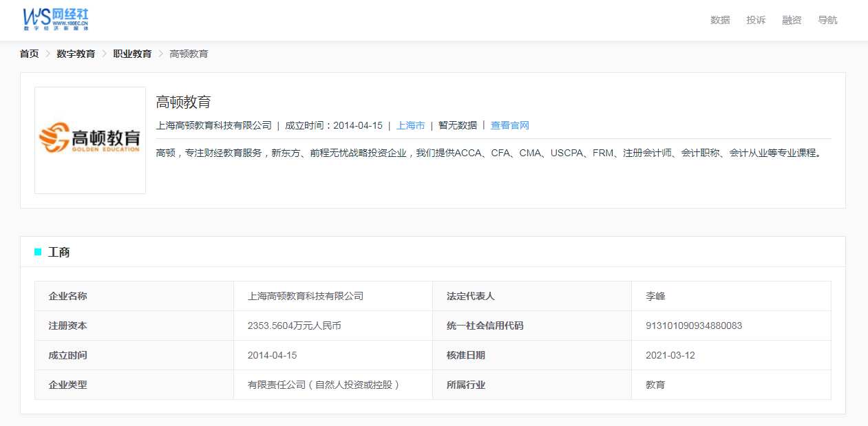Click 暂无数据 text in company header
The image size is (868, 426).
coord(458,125)
